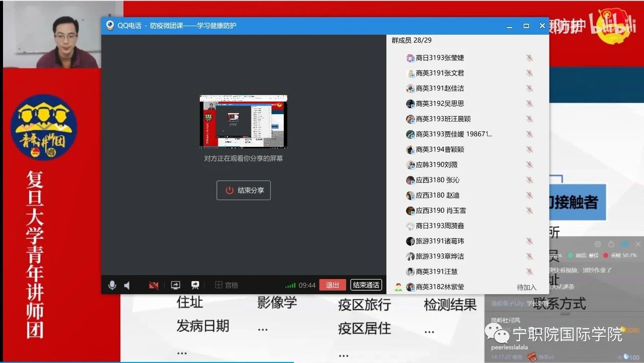
Task: Click the 群成员 28/29 header
Action: click(412, 40)
